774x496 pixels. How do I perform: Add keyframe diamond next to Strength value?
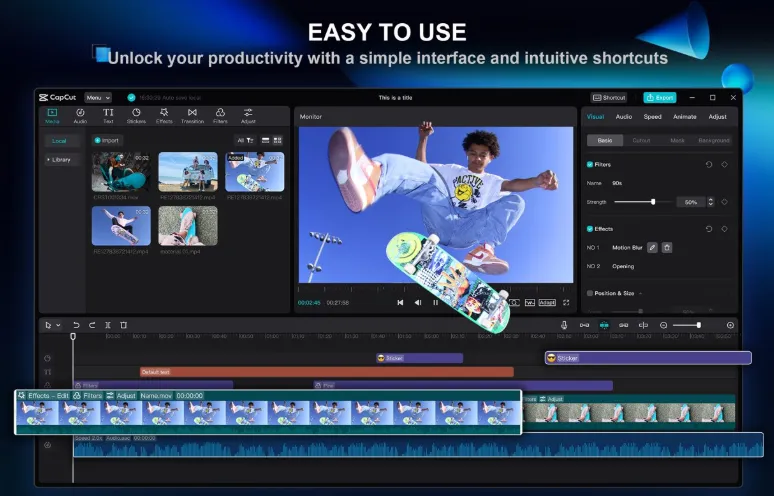pyautogui.click(x=725, y=202)
